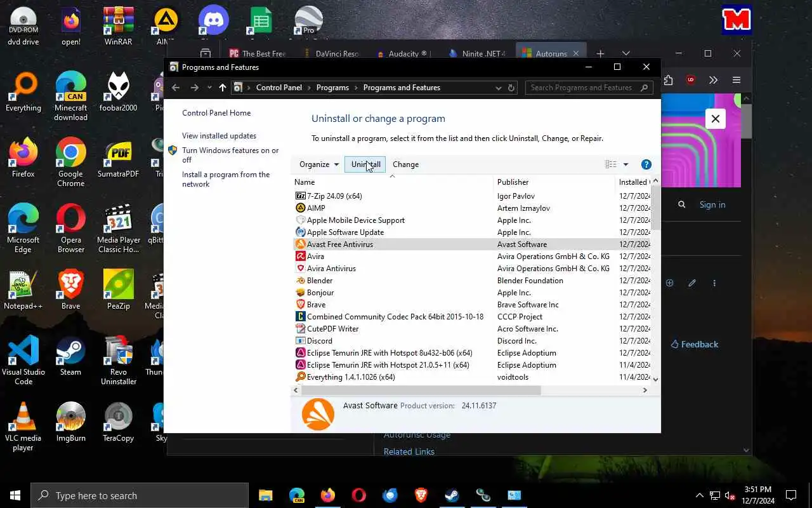The height and width of the screenshot is (508, 812).
Task: Open the Windows Start menu
Action: [15, 495]
